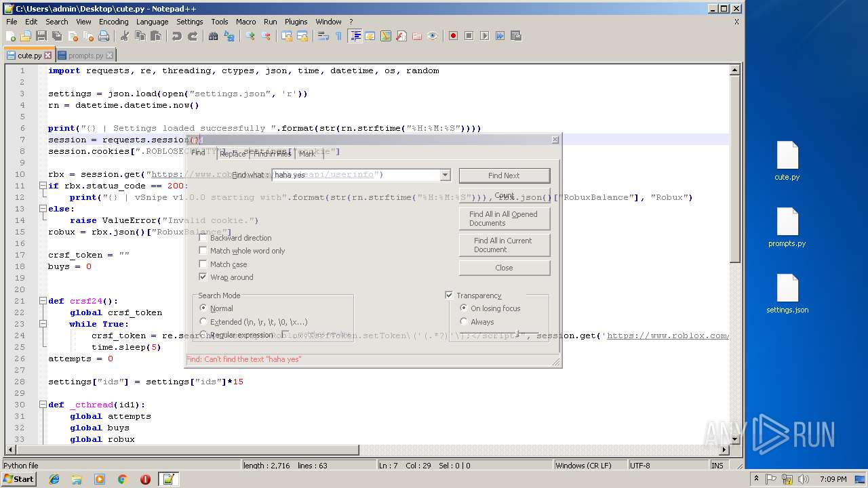
Task: Enable the Match case checkbox
Action: 203,264
